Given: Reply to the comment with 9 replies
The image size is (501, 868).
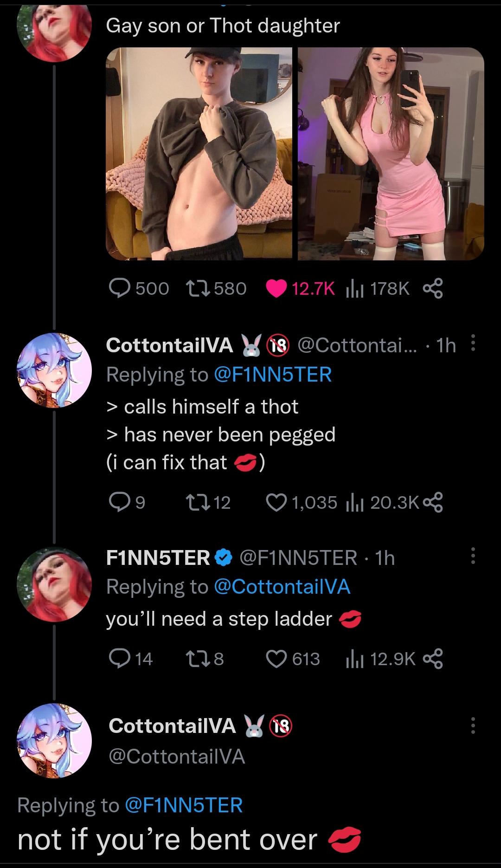Looking at the screenshot, I should tap(120, 502).
